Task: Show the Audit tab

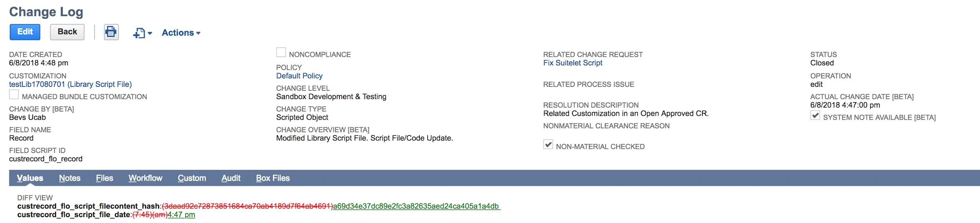Action: [x=231, y=178]
